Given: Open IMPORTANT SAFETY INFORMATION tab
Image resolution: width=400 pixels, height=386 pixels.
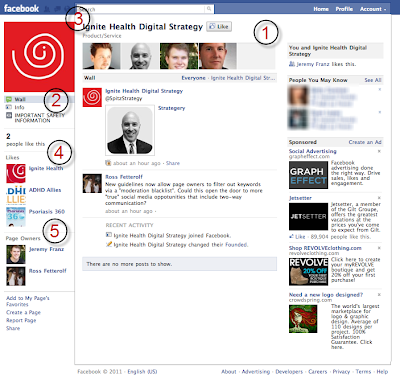Looking at the screenshot, I should click(x=39, y=118).
